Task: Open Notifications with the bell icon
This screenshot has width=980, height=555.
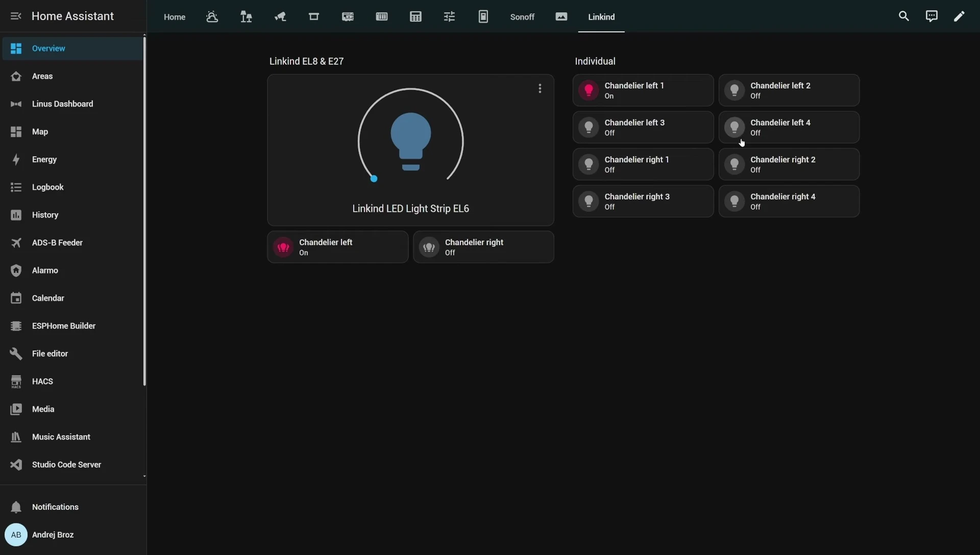Action: (x=72, y=507)
